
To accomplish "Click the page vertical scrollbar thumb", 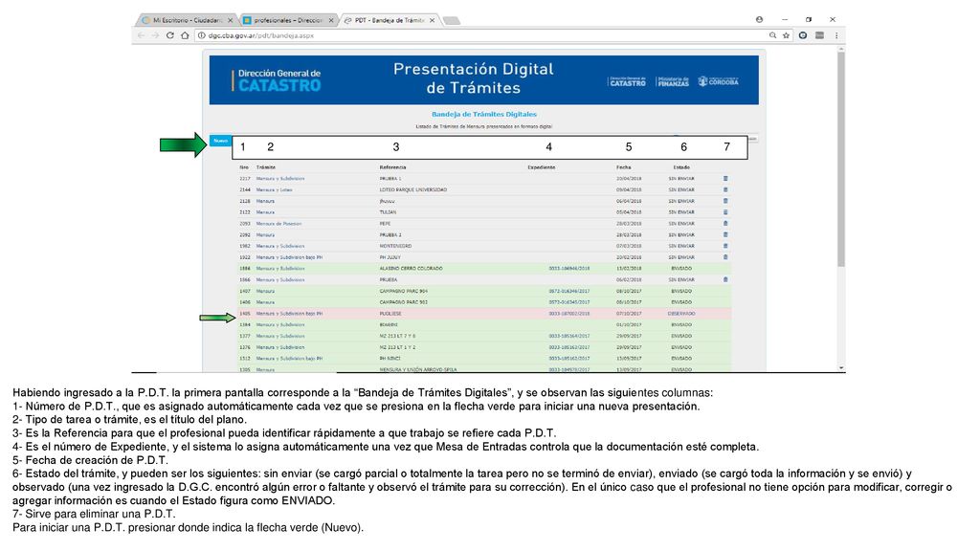I will click(x=841, y=160).
